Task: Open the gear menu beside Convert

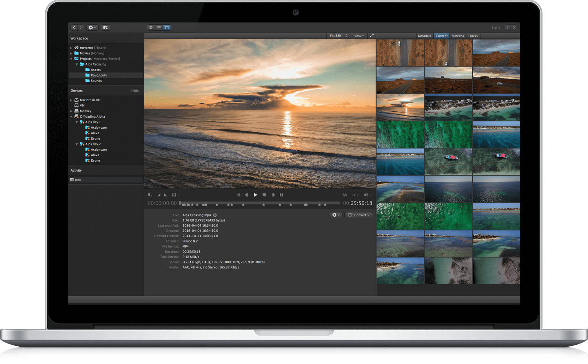Action: [x=336, y=215]
